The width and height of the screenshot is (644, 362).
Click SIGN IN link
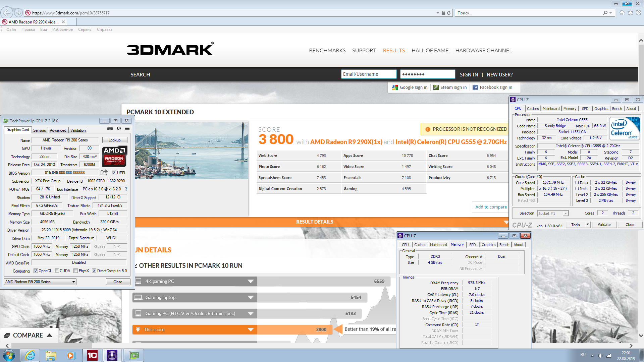(469, 74)
